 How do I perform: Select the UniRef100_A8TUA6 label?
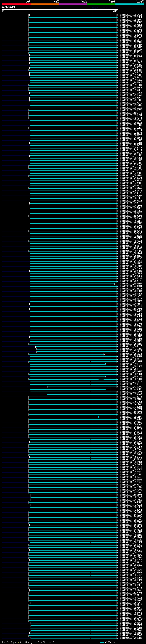131,37
